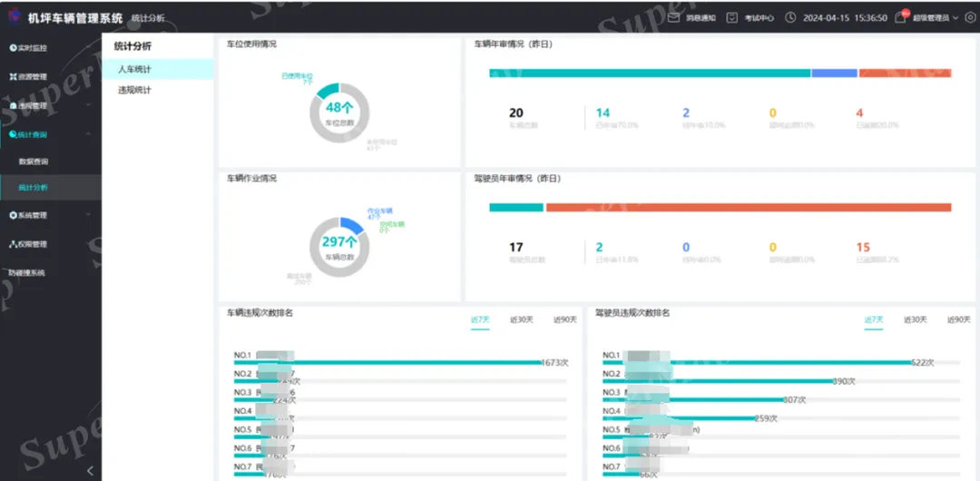
Task: Select 近90天 in driver violation ranking
Action: pyautogui.click(x=958, y=319)
